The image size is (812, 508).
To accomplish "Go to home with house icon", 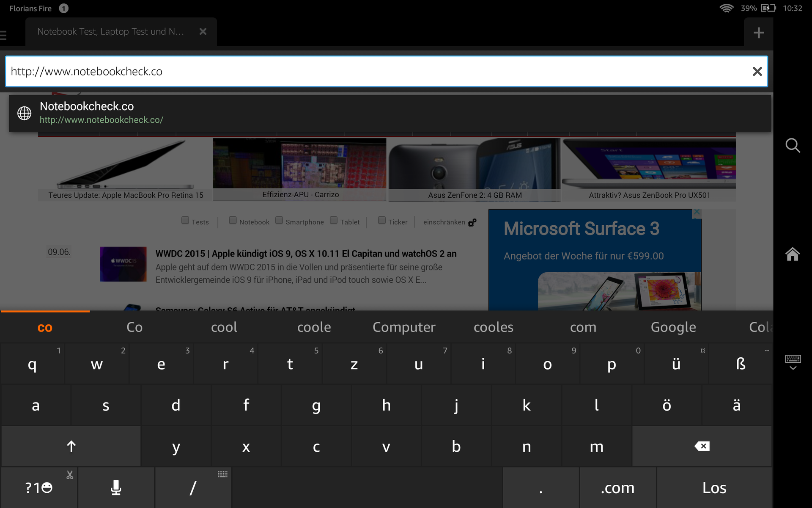I will tap(793, 254).
